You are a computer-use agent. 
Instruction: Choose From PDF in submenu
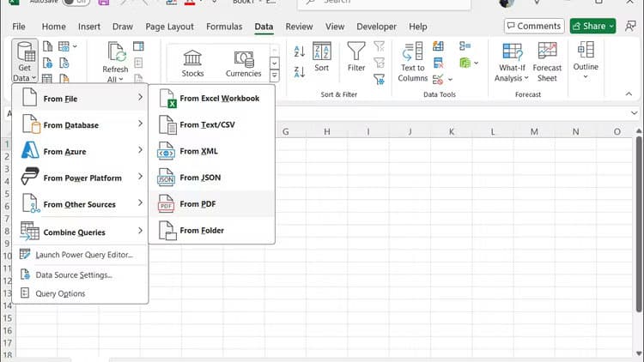pos(197,204)
